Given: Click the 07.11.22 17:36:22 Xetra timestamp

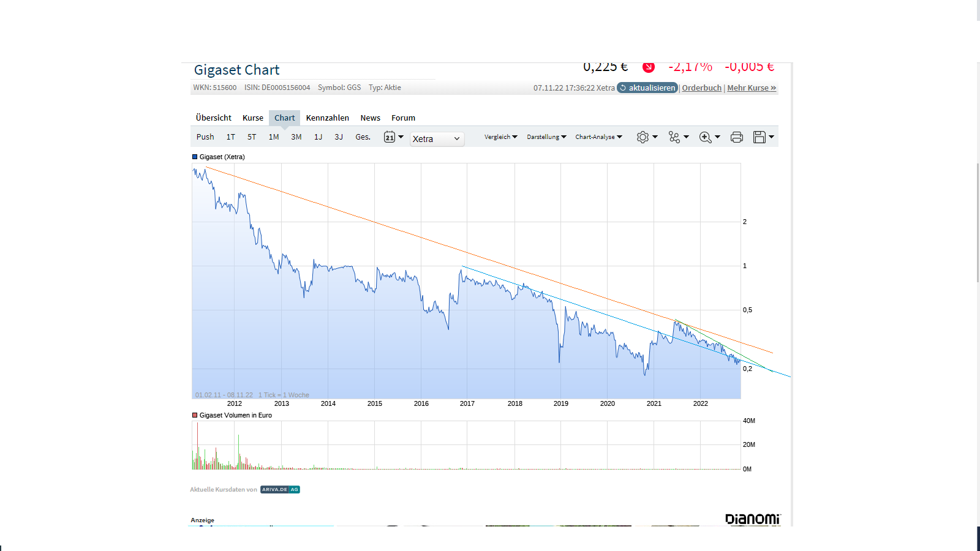Looking at the screenshot, I should pyautogui.click(x=574, y=88).
